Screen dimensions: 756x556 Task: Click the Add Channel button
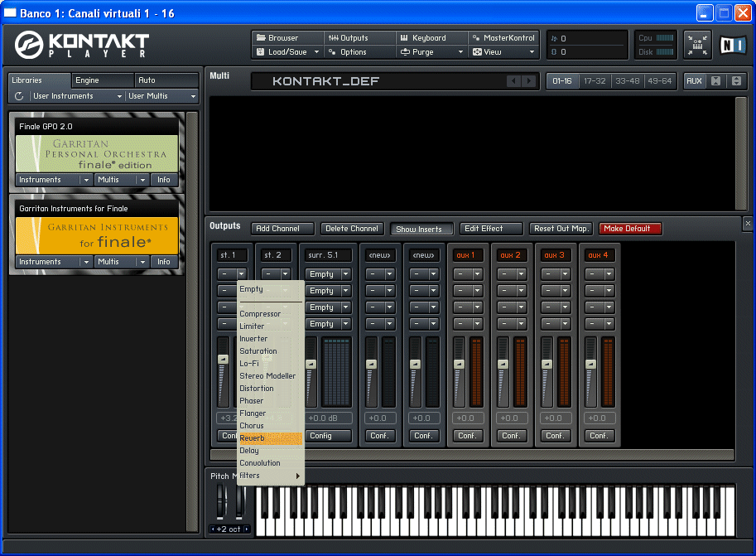click(282, 229)
